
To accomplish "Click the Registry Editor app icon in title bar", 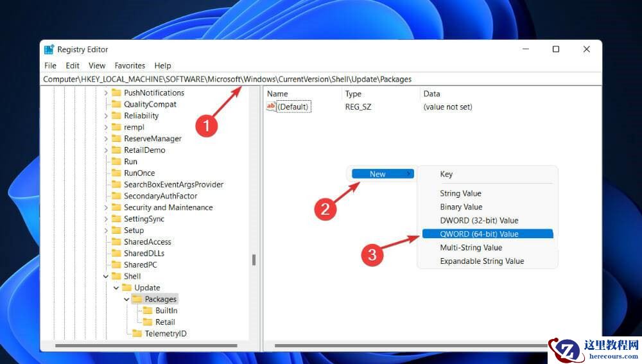I will point(49,49).
